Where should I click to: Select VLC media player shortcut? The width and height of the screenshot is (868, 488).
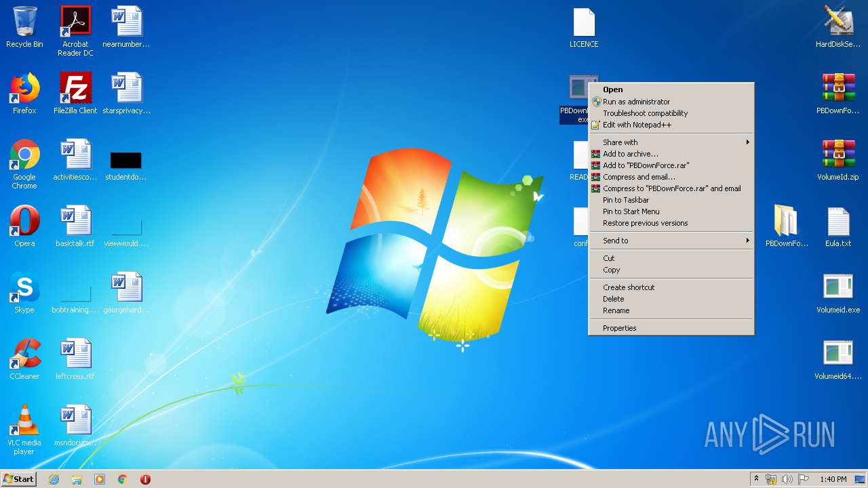pos(24,430)
